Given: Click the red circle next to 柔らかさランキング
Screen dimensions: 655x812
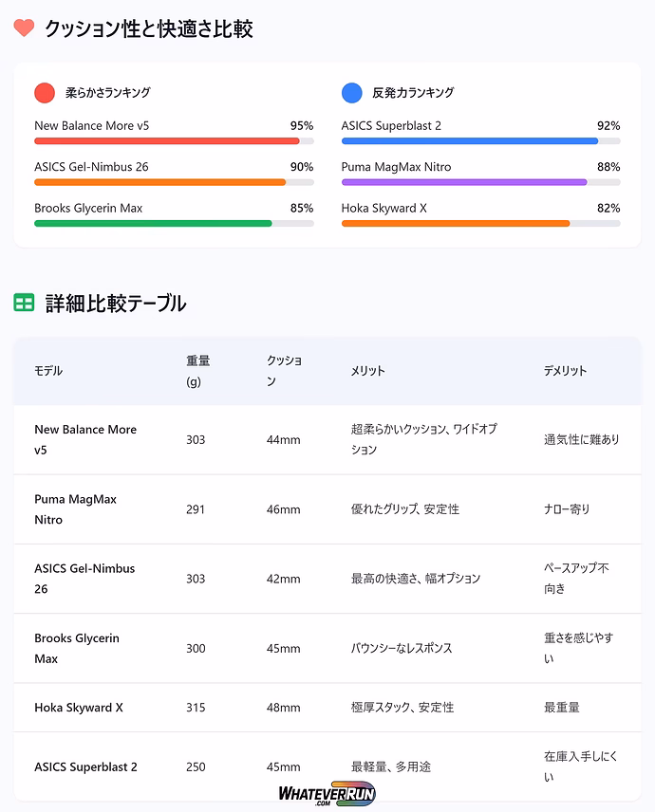Looking at the screenshot, I should (x=45, y=92).
